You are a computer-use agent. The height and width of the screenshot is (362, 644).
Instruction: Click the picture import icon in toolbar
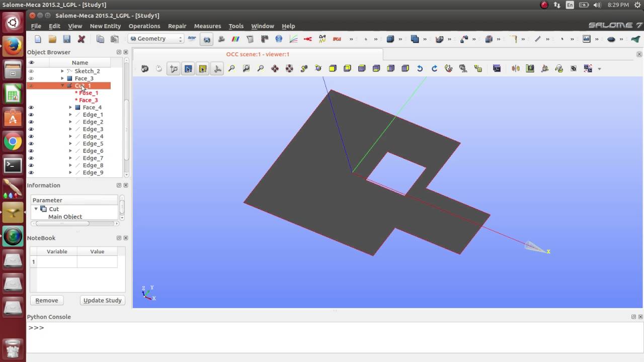pos(587,39)
